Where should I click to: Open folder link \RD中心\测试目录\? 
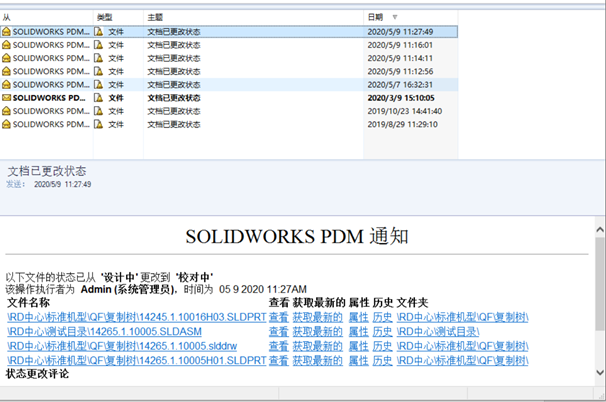click(x=438, y=332)
